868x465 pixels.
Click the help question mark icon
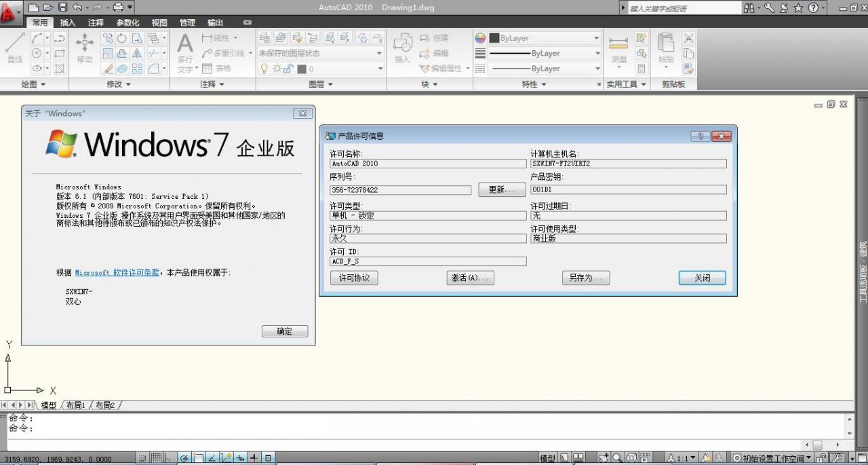813,7
